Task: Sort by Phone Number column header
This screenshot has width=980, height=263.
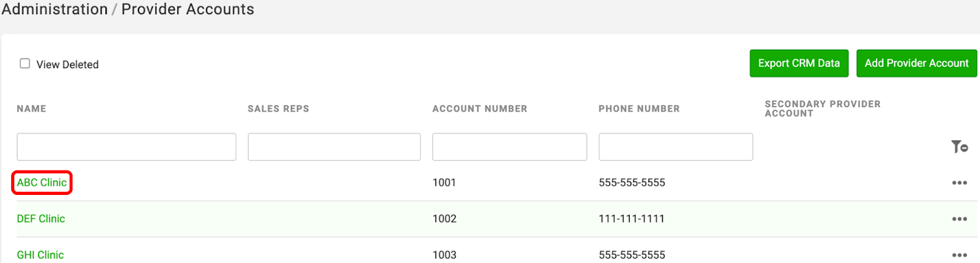Action: pyautogui.click(x=639, y=109)
